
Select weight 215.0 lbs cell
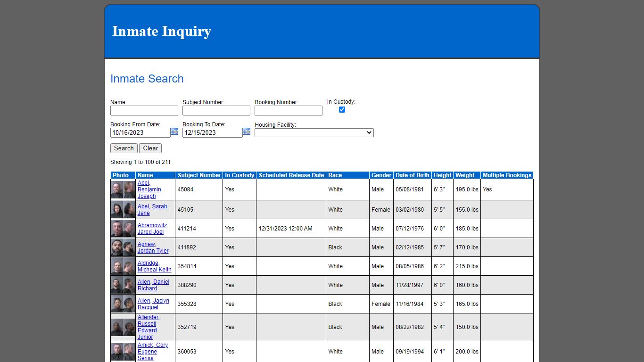click(x=467, y=266)
